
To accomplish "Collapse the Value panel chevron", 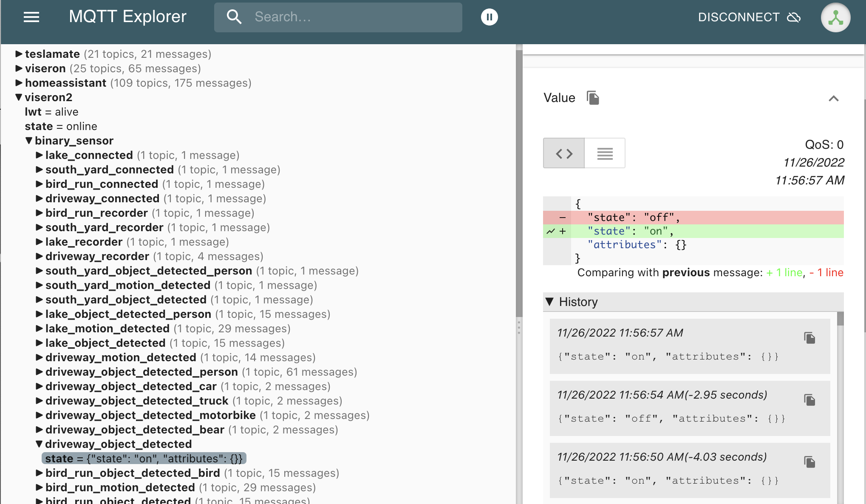I will (834, 99).
